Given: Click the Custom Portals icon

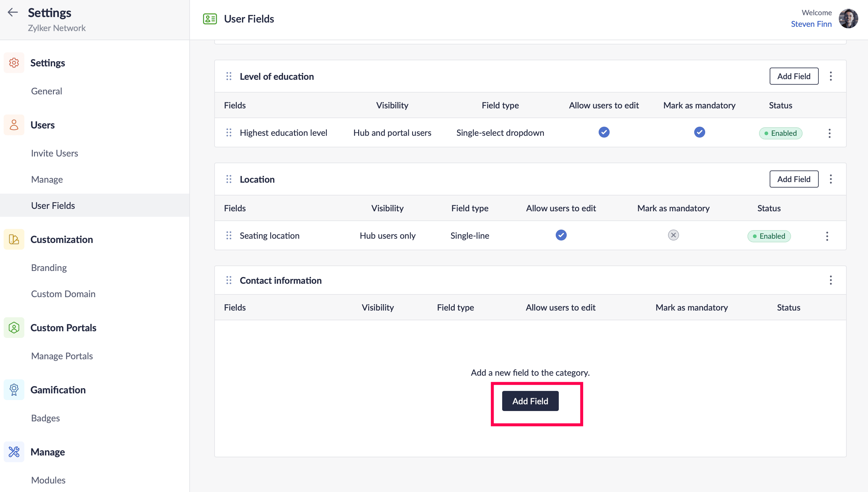Looking at the screenshot, I should pyautogui.click(x=14, y=327).
